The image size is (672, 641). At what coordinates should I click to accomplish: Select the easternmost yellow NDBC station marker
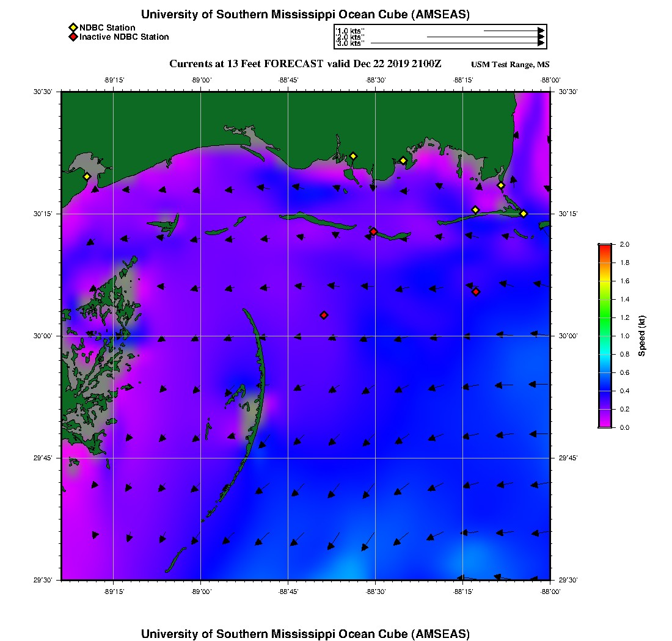(x=524, y=213)
